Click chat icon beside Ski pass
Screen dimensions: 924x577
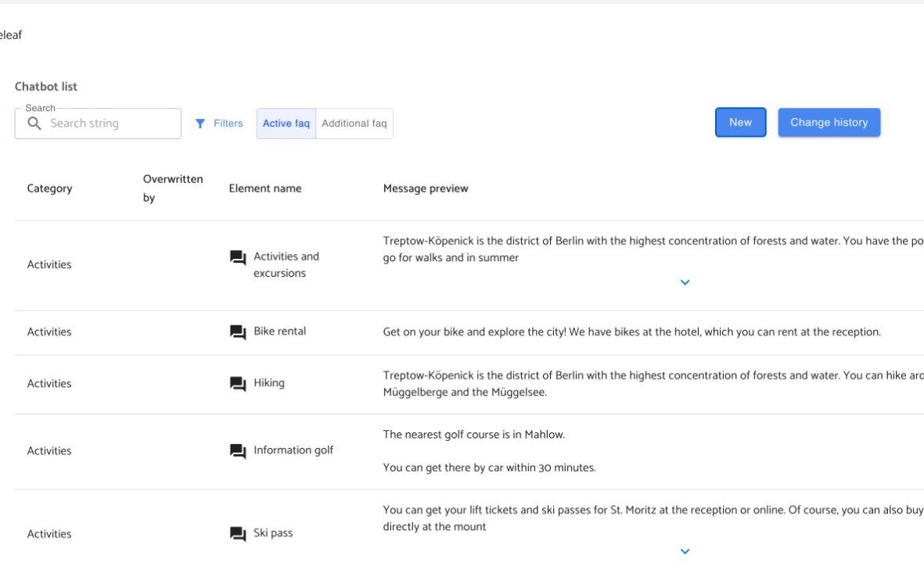click(x=237, y=534)
